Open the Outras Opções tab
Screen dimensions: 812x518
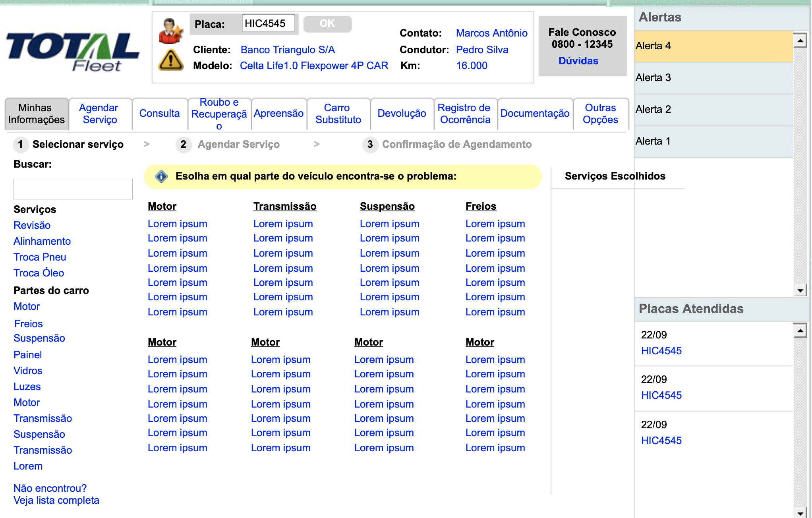pos(600,114)
